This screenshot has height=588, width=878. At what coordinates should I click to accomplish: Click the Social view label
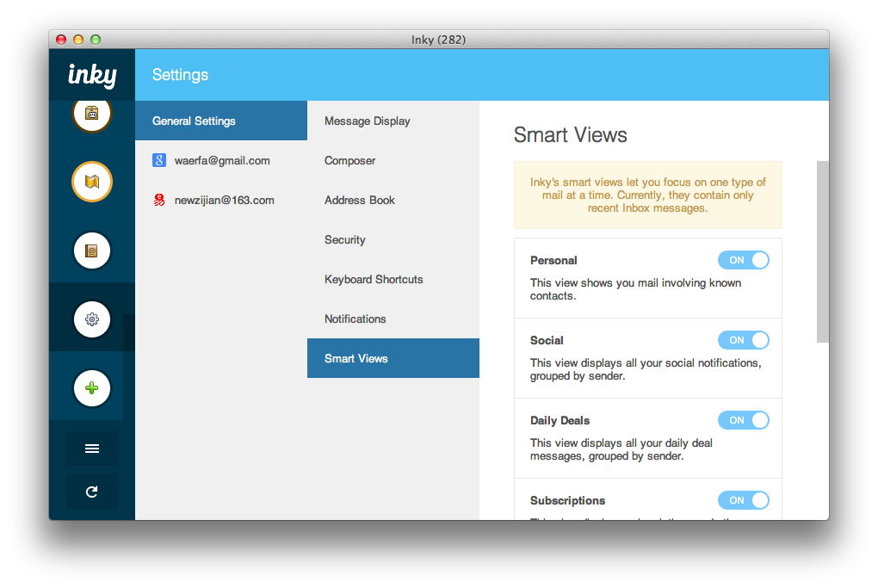547,340
